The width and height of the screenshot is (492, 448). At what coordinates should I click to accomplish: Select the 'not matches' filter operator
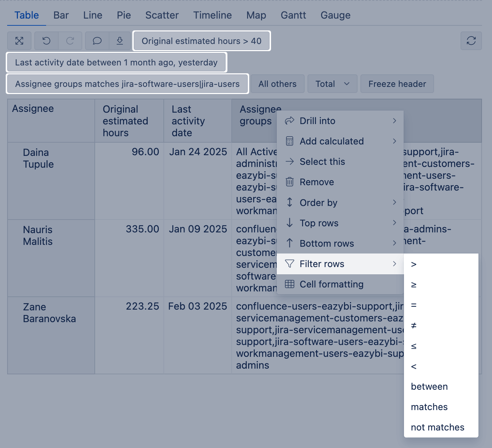[x=437, y=427]
